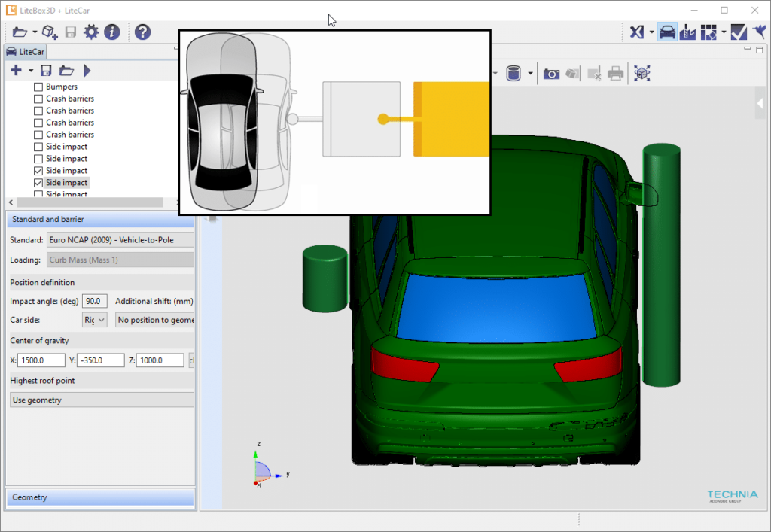The height and width of the screenshot is (532, 771).
Task: Click the greyed delete-image icon
Action: (594, 74)
